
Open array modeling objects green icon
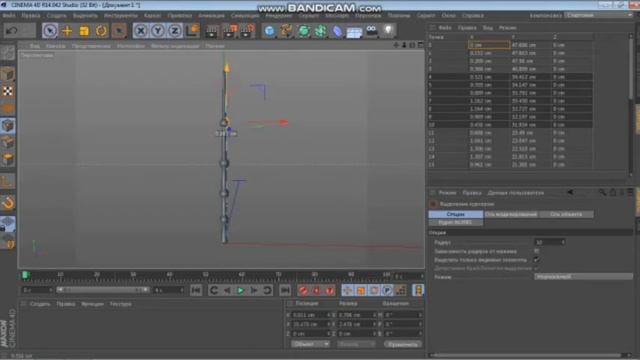[x=320, y=31]
